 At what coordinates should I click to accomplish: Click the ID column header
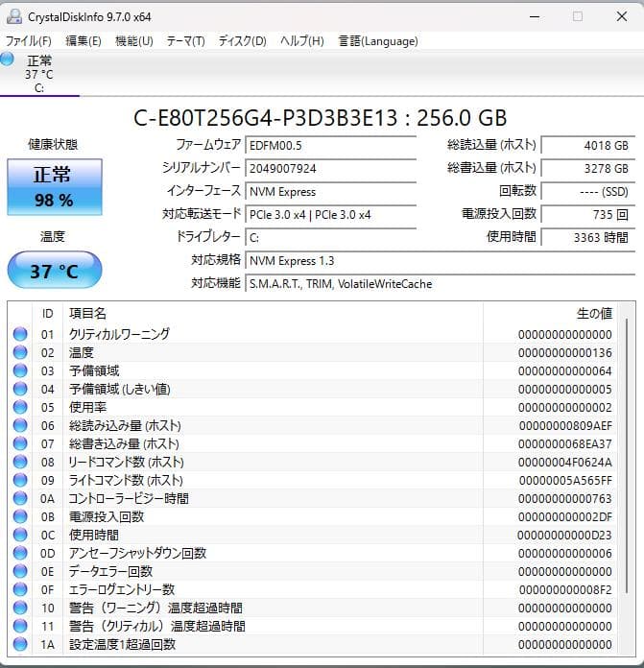pos(48,314)
